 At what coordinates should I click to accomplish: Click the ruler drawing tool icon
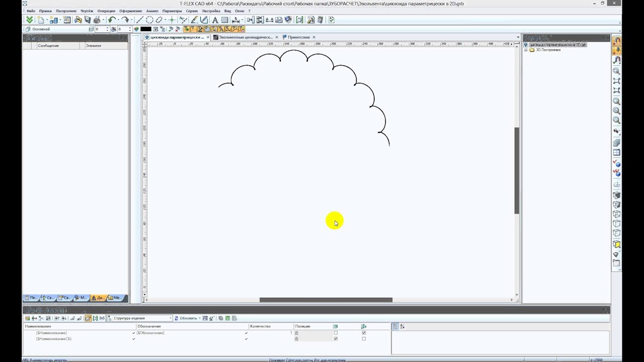pyautogui.click(x=194, y=20)
